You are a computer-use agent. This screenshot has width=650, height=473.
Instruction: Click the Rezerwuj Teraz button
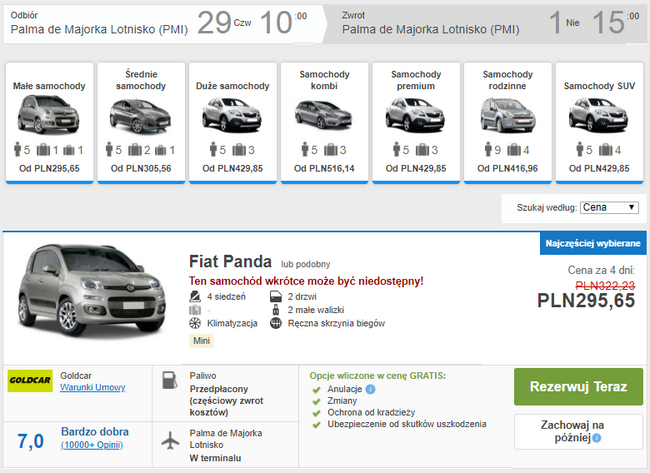point(578,387)
